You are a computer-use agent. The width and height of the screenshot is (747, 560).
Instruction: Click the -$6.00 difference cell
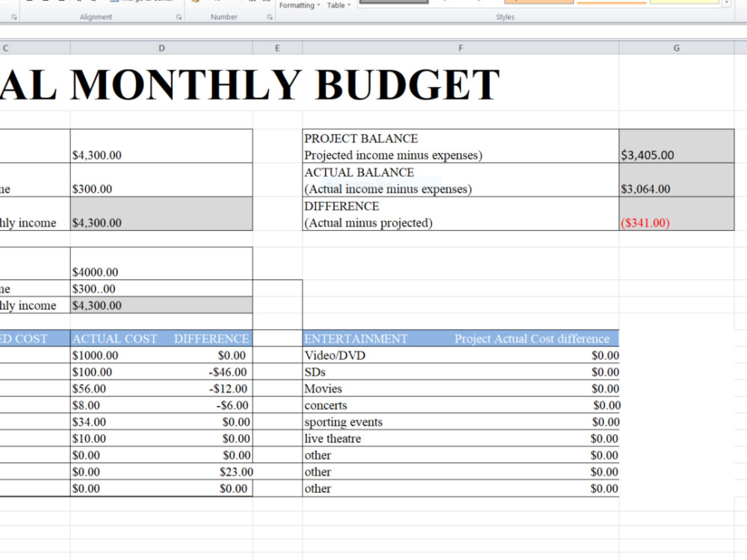(232, 405)
